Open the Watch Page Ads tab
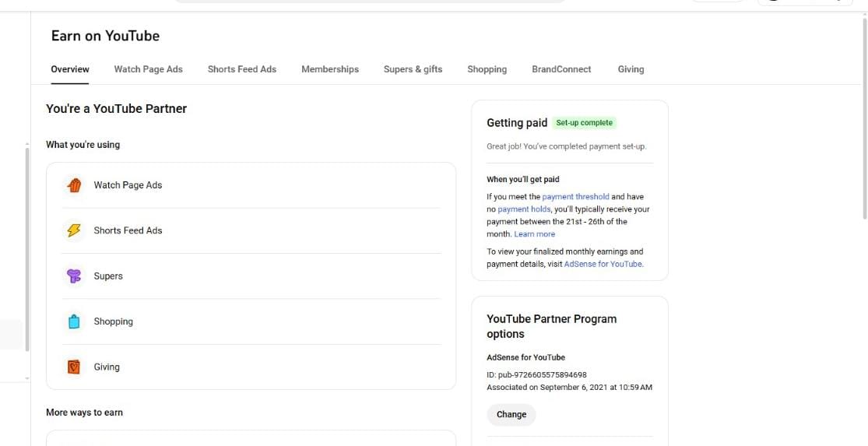Screen dimensions: 868x446 148,69
